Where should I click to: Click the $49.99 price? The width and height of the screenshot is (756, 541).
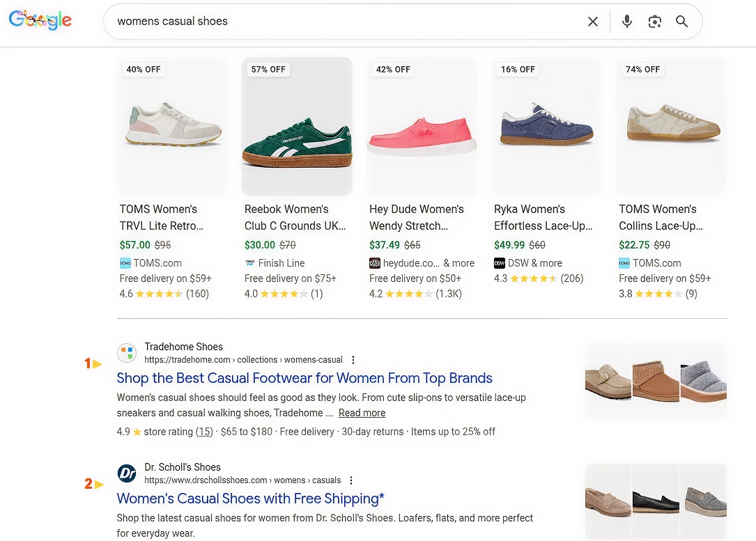(509, 244)
